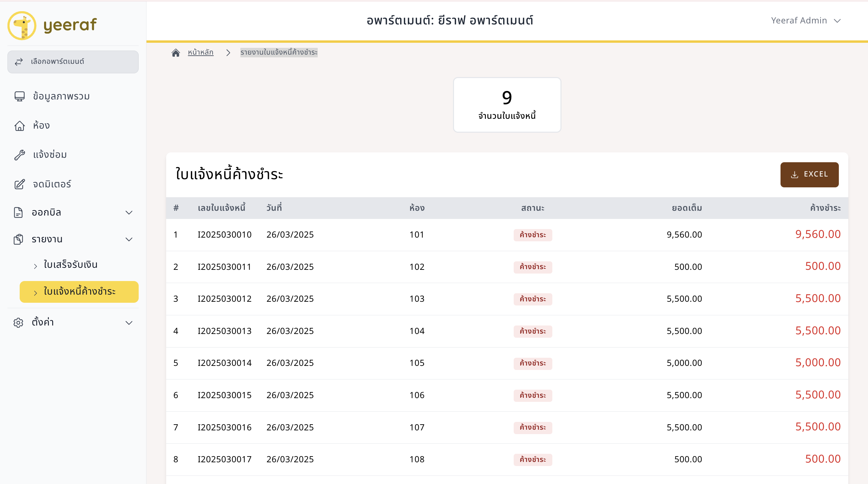Click invoice number I2025030015

(x=224, y=395)
